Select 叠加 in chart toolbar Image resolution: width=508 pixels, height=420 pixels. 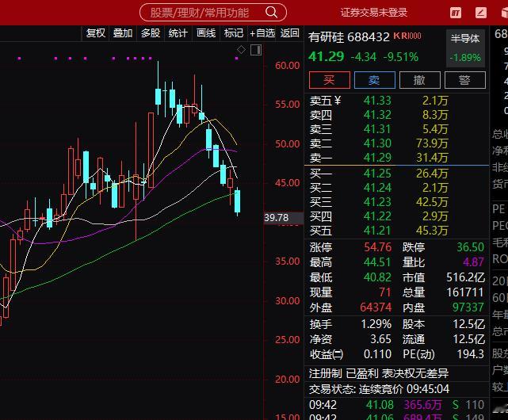(123, 33)
